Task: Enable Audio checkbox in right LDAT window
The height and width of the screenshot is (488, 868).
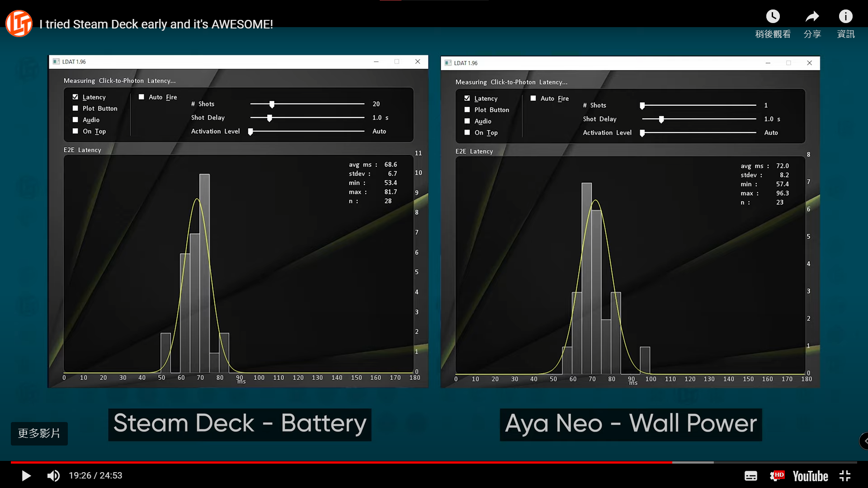Action: coord(467,121)
